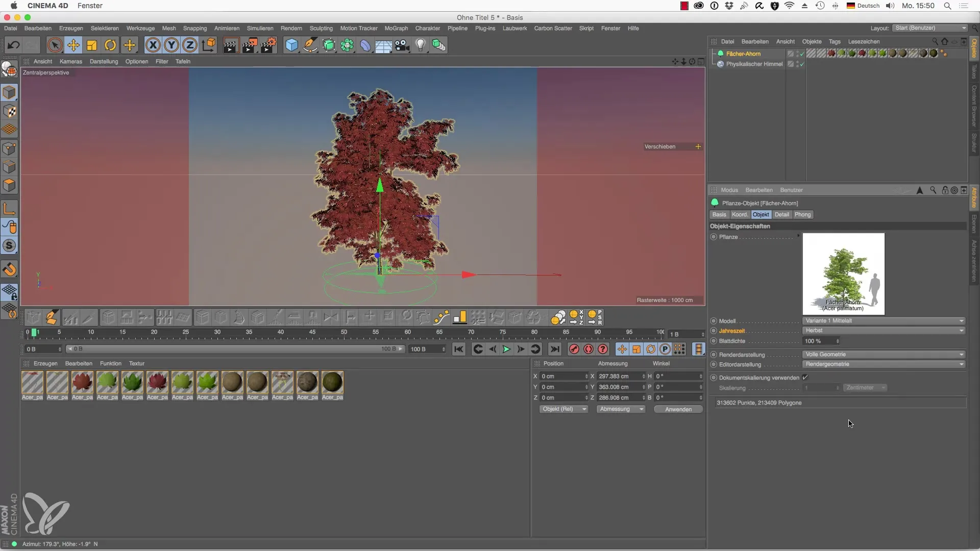980x551 pixels.
Task: Toggle the Z axis lock
Action: pyautogui.click(x=190, y=45)
